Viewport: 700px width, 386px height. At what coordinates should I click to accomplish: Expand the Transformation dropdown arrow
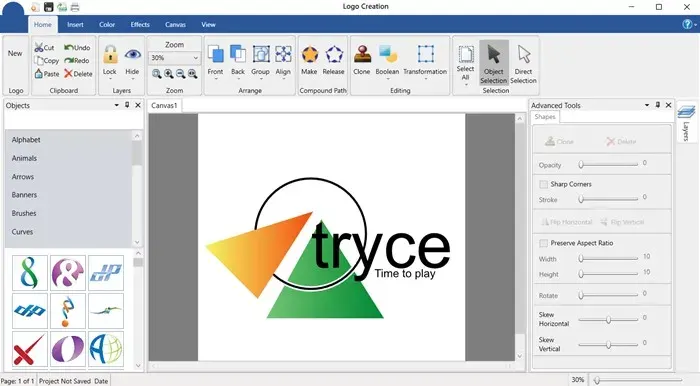point(425,79)
